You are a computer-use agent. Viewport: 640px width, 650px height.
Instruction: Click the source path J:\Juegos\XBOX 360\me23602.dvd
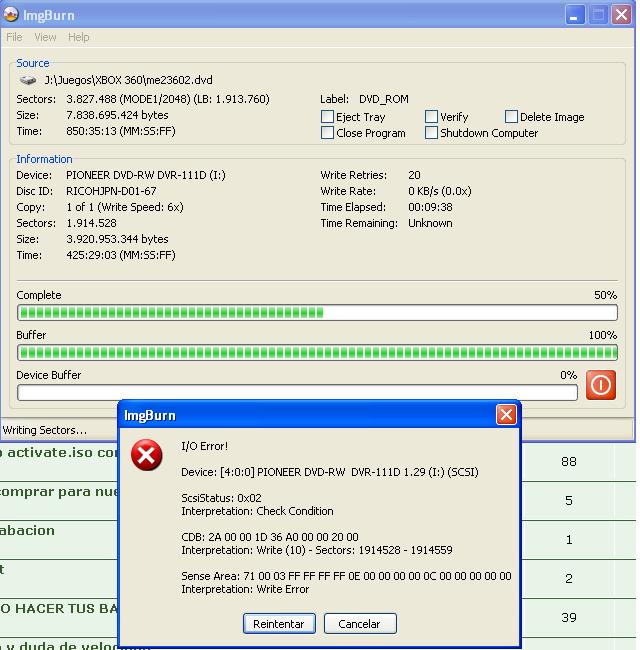coord(128,80)
